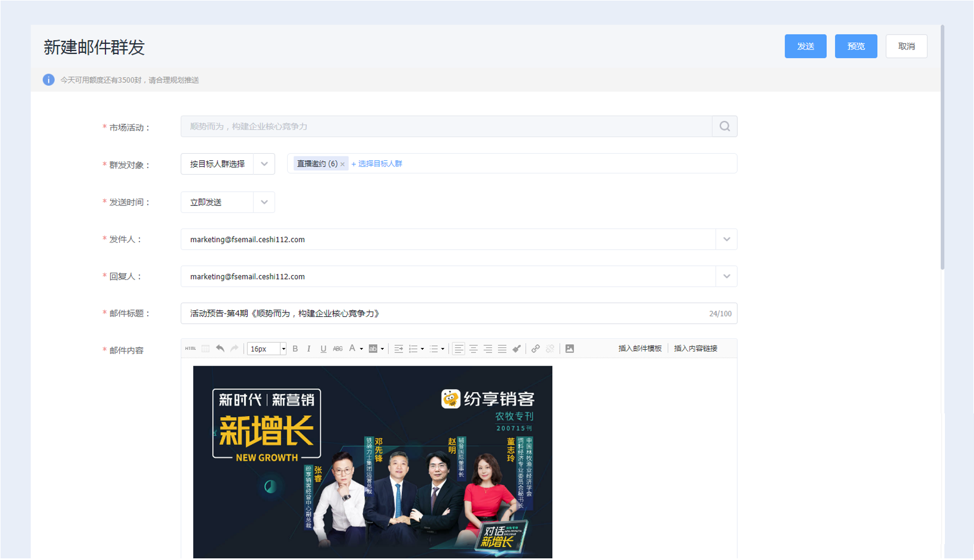Image resolution: width=974 pixels, height=560 pixels.
Task: Click the undo icon in editor toolbar
Action: click(x=220, y=349)
